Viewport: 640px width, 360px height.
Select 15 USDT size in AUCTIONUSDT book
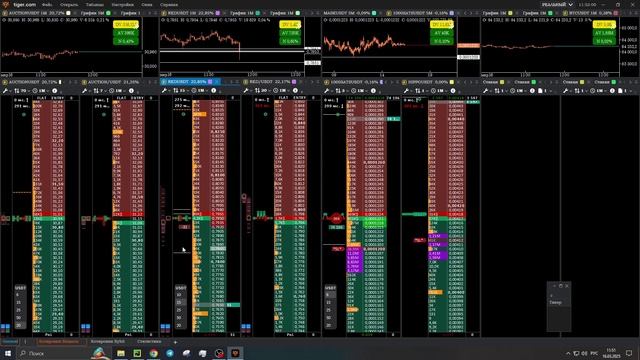tap(20, 302)
